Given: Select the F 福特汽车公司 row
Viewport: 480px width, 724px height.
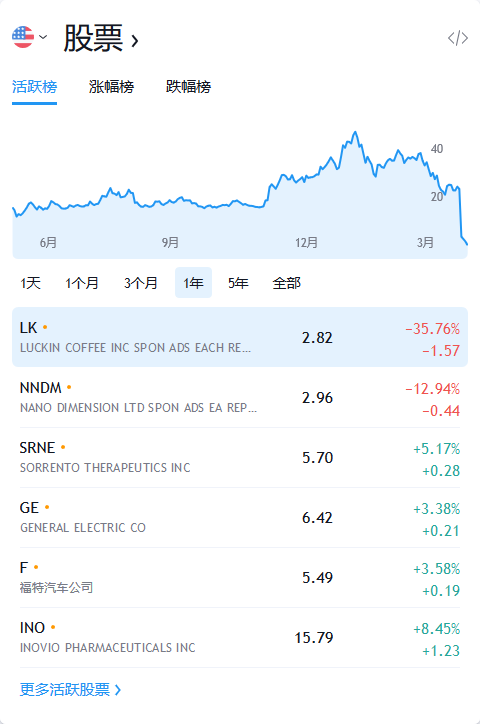Looking at the screenshot, I should (240, 578).
